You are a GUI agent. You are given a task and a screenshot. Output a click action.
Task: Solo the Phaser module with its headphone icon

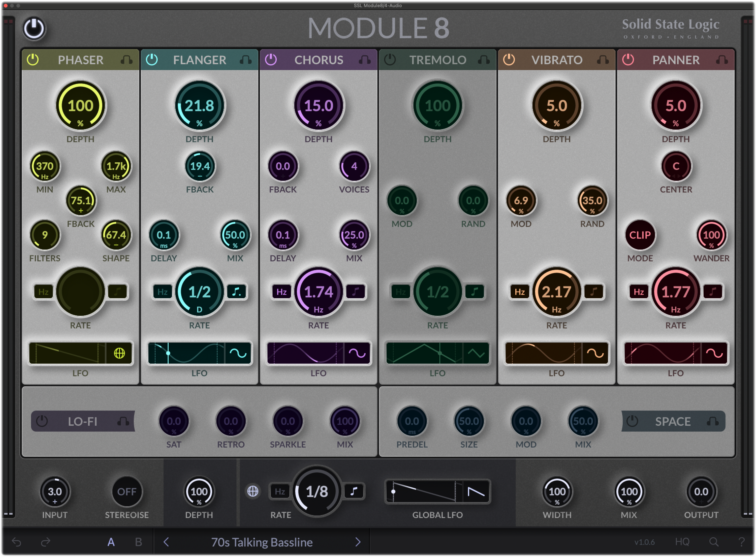click(126, 60)
